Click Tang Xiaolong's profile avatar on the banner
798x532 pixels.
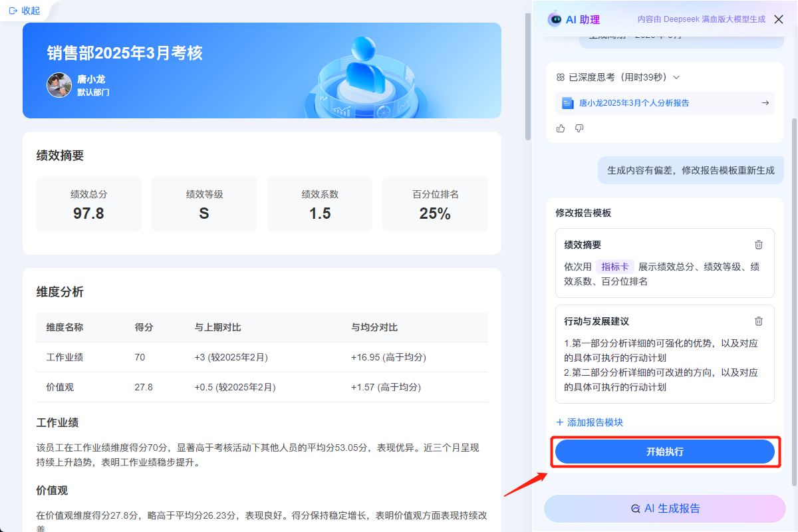point(59,85)
